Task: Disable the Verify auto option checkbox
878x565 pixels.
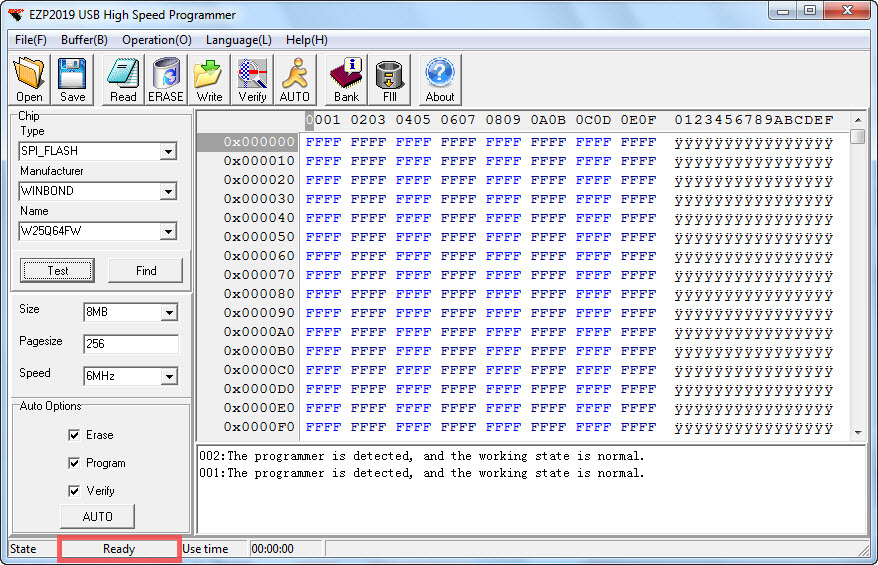Action: pyautogui.click(x=74, y=491)
